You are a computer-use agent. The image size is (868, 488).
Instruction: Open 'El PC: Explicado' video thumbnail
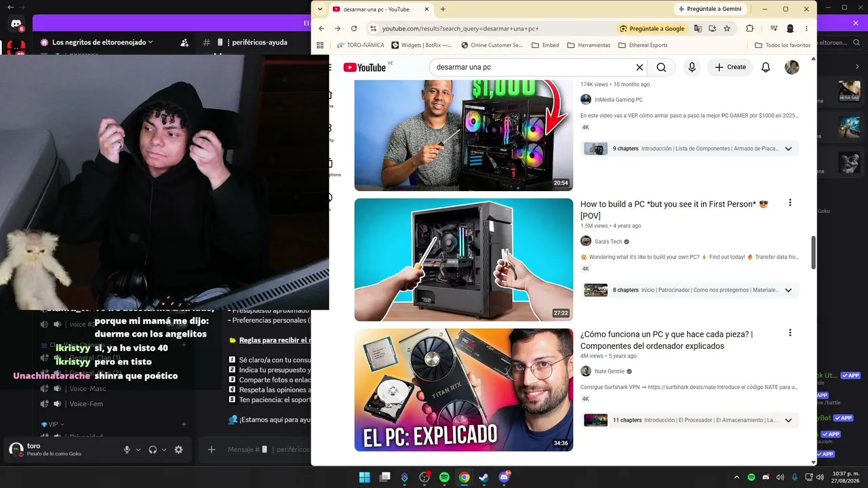click(464, 390)
